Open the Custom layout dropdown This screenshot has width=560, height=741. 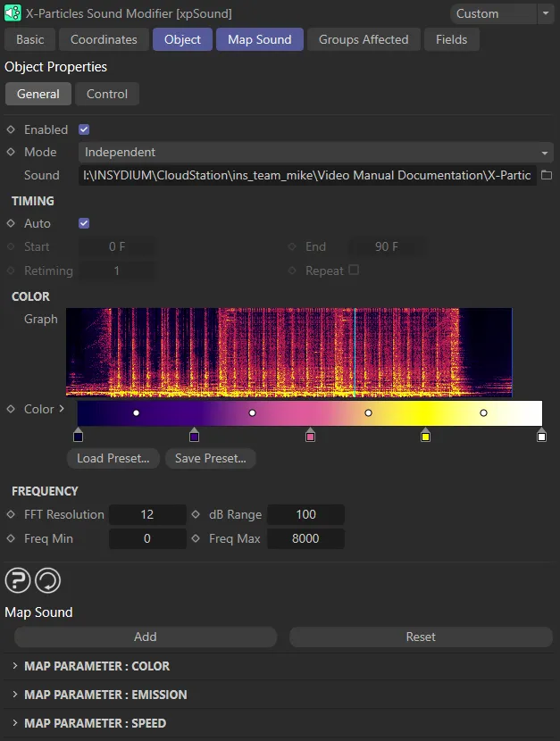pos(493,13)
